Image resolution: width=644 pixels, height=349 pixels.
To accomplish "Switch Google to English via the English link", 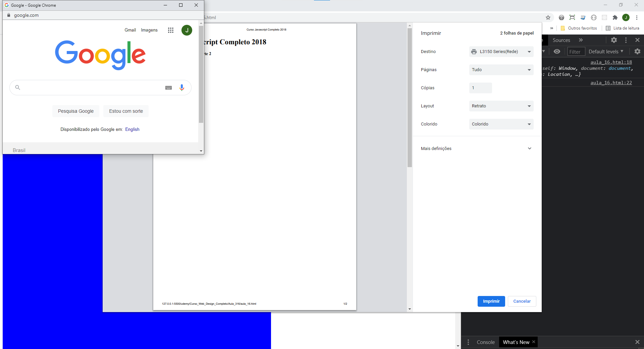I will 132,129.
